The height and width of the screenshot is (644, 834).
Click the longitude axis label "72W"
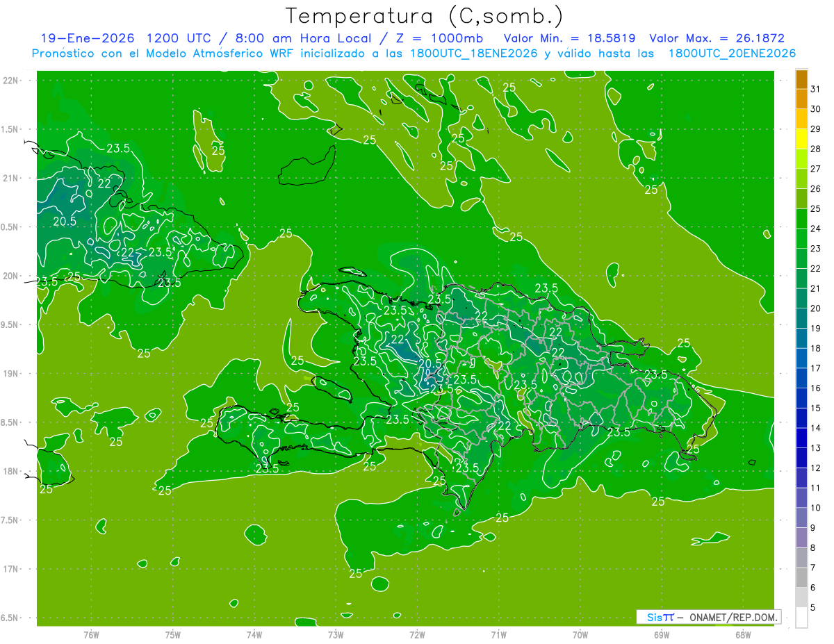pyautogui.click(x=417, y=634)
